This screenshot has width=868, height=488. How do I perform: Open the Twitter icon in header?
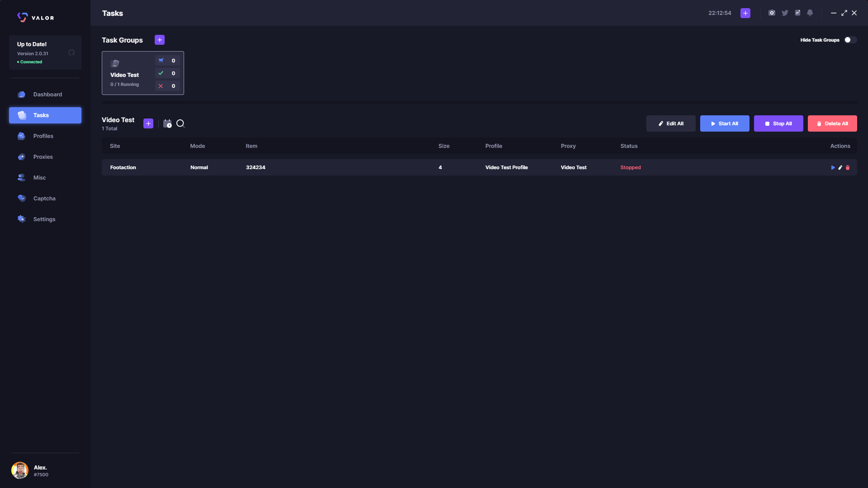coord(785,13)
